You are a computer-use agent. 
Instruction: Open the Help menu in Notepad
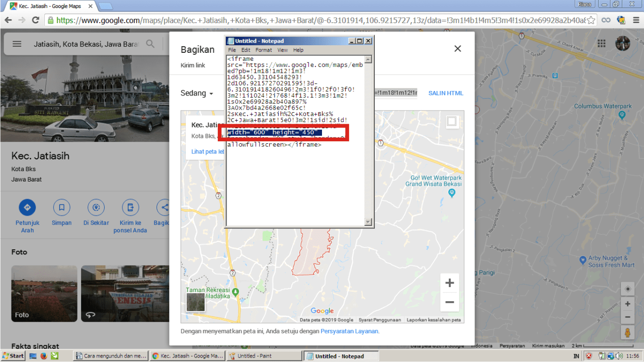(298, 50)
